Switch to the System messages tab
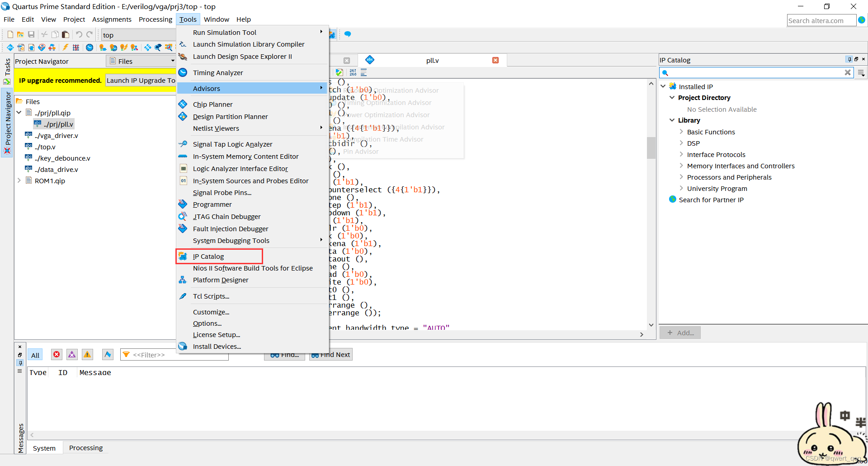The height and width of the screenshot is (466, 868). [x=44, y=448]
